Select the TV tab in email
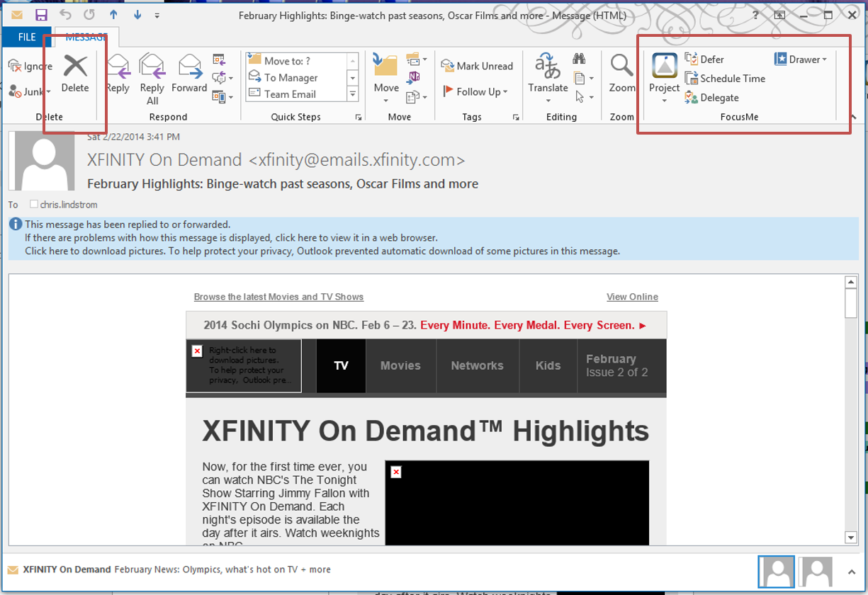868x595 pixels. (341, 365)
